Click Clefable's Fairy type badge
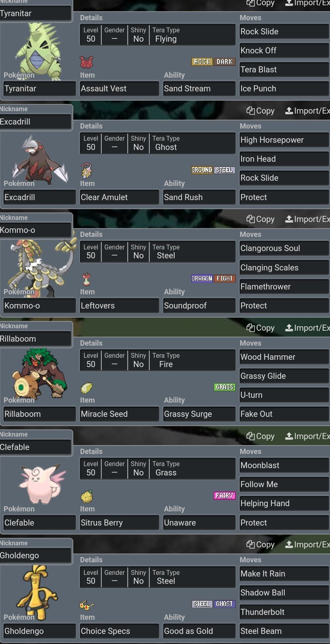The image size is (330, 644). click(224, 495)
